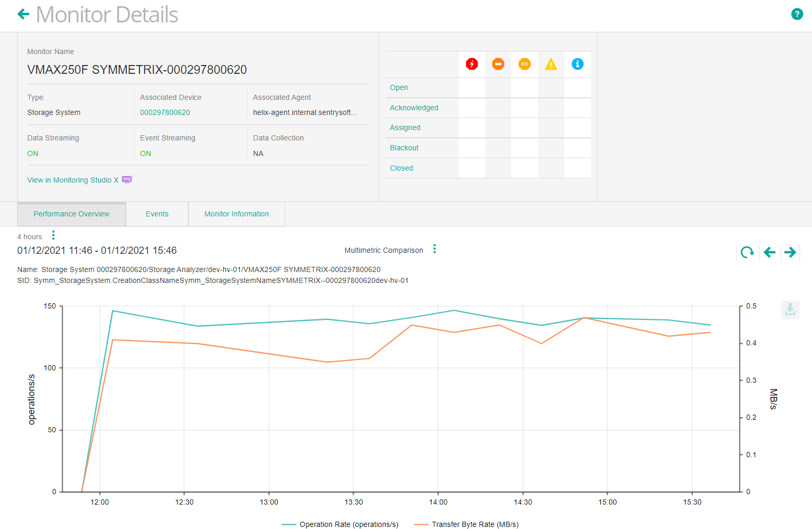
Task: Click the operations/s axis label
Action: click(31, 399)
